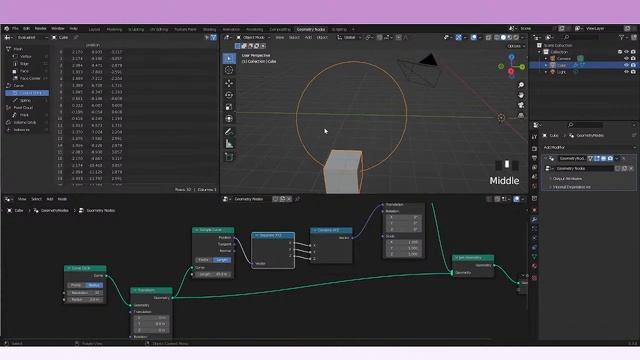Click the zoom magnifier viewport gizmo

521,85
